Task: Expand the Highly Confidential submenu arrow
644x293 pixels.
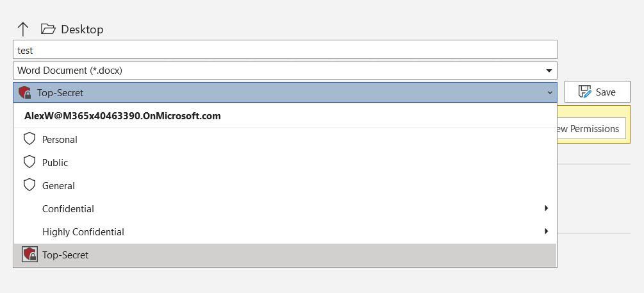Action: (x=546, y=231)
